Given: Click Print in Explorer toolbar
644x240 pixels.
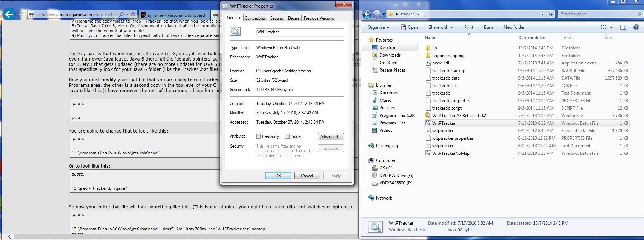Looking at the screenshot, I should point(469,27).
